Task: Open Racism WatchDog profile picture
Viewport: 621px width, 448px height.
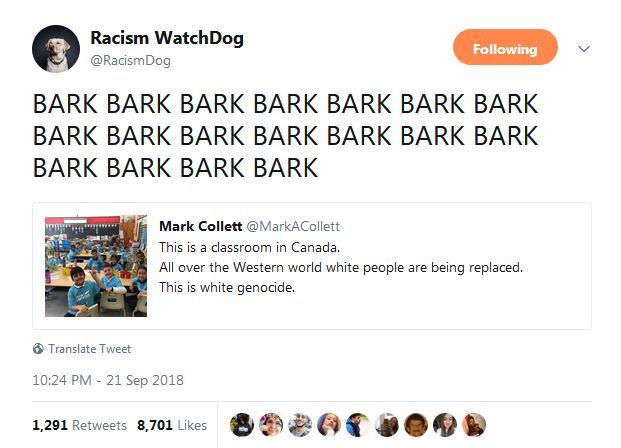Action: (x=56, y=49)
